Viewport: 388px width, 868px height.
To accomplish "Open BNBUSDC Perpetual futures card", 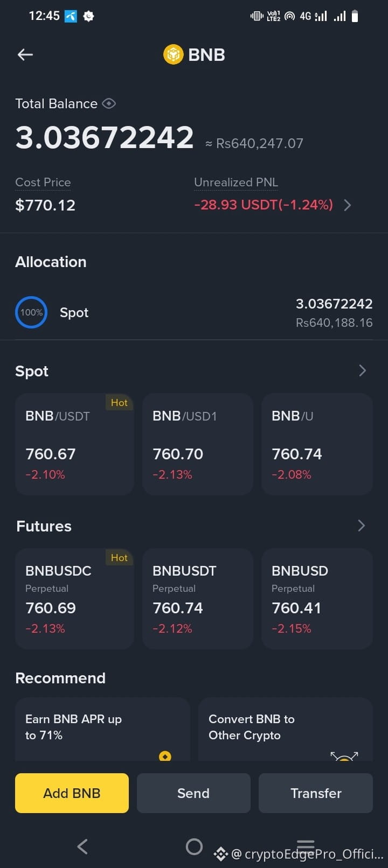I will pyautogui.click(x=74, y=599).
